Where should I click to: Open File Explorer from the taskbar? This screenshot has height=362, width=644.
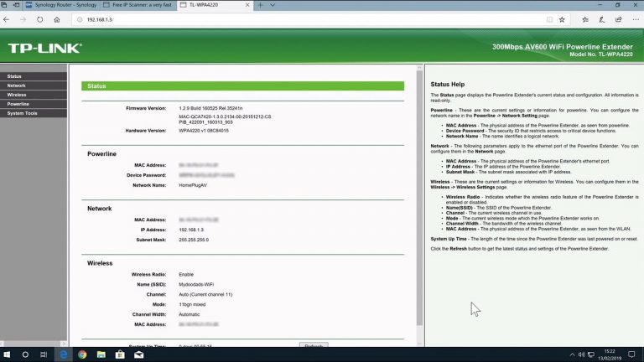(101, 354)
